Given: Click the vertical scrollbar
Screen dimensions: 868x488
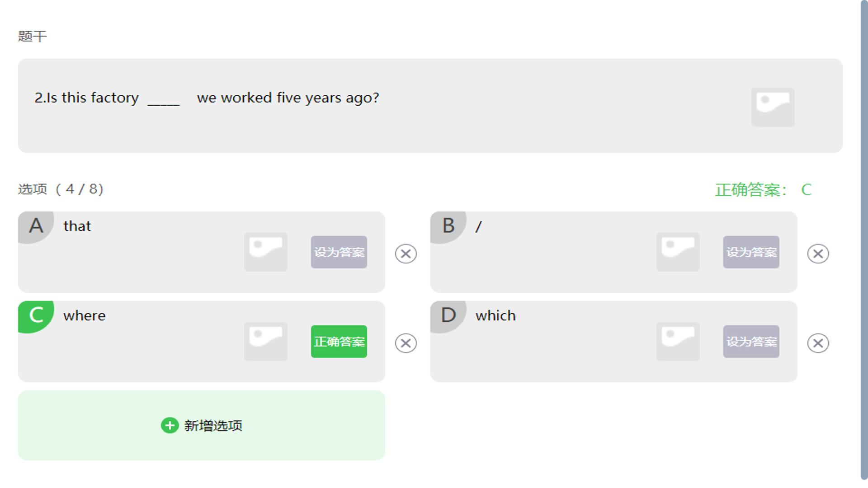Looking at the screenshot, I should pos(864,240).
